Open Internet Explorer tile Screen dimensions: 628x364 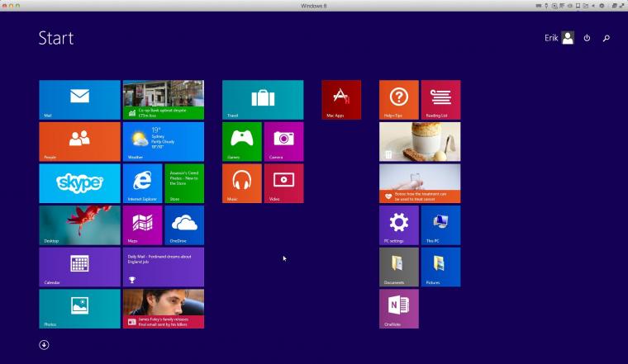[x=143, y=183]
